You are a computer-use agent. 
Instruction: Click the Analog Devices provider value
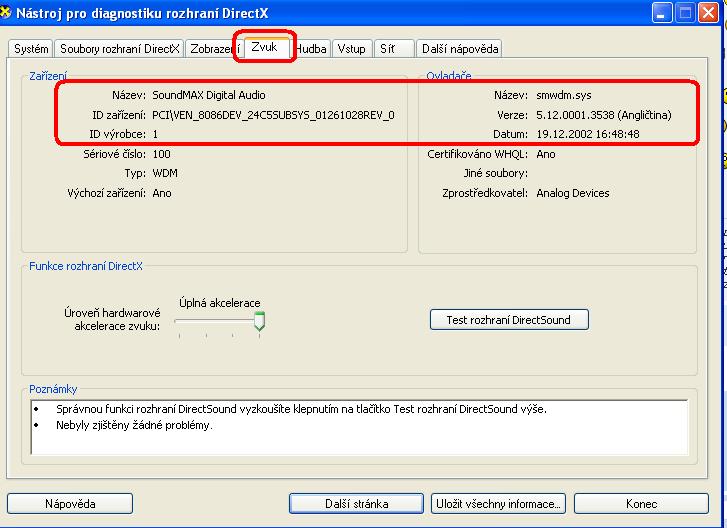click(x=573, y=193)
